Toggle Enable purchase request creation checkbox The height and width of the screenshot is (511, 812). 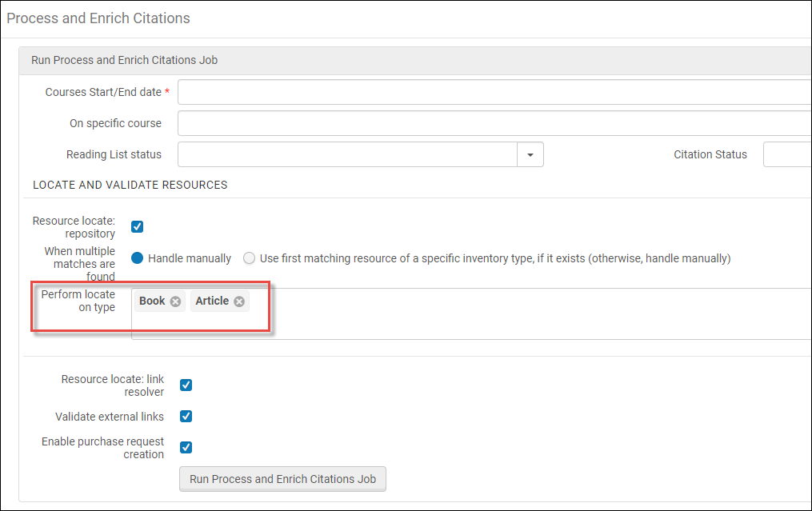click(x=186, y=448)
